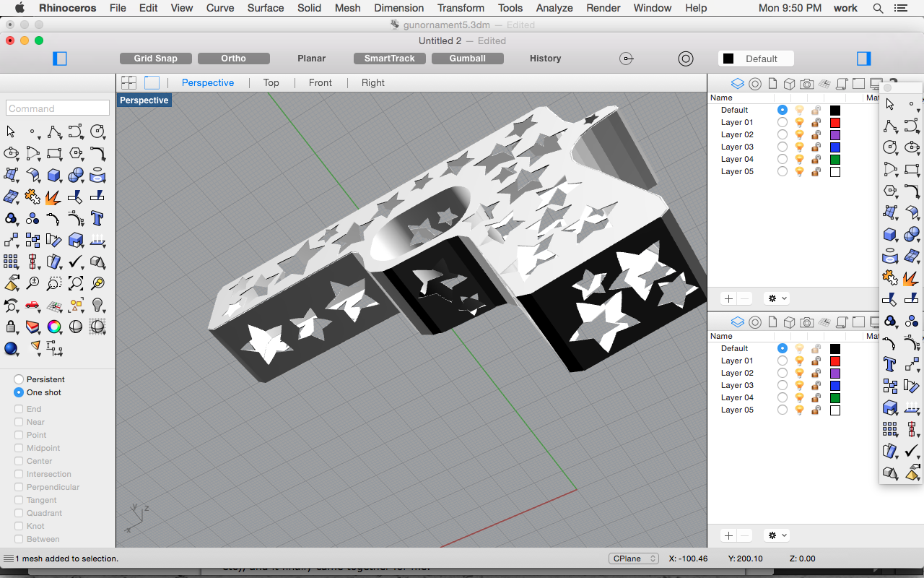This screenshot has width=924, height=578.
Task: Toggle the SmartTrack button
Action: click(x=389, y=59)
